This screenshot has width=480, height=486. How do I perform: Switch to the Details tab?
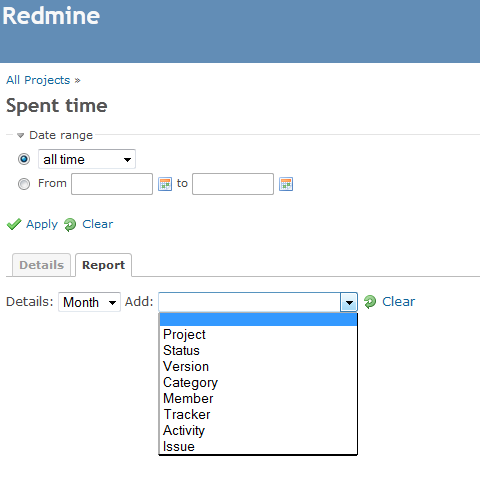(41, 265)
